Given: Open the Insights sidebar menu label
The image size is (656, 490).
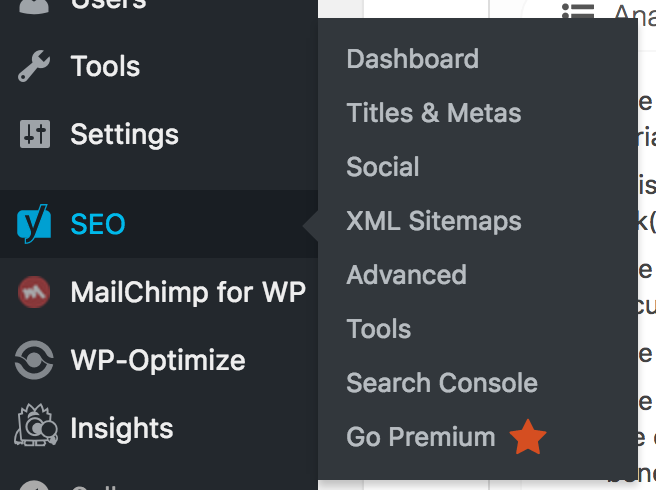Looking at the screenshot, I should [122, 428].
